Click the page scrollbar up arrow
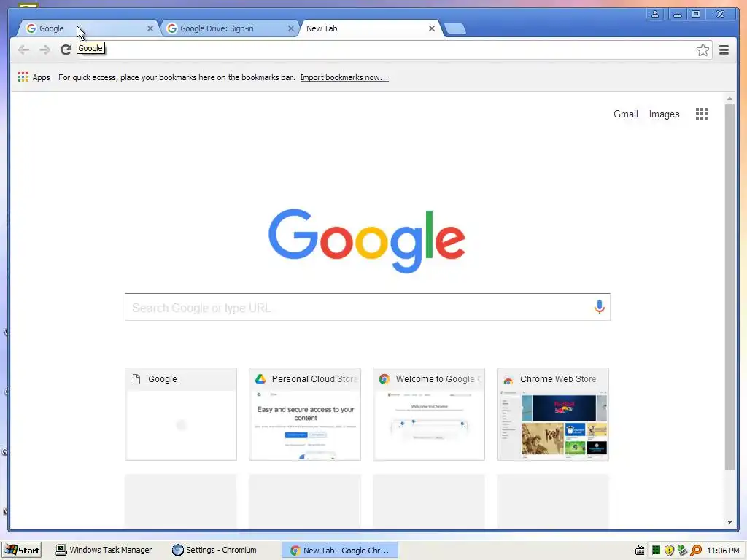This screenshot has width=747, height=560. (729, 98)
